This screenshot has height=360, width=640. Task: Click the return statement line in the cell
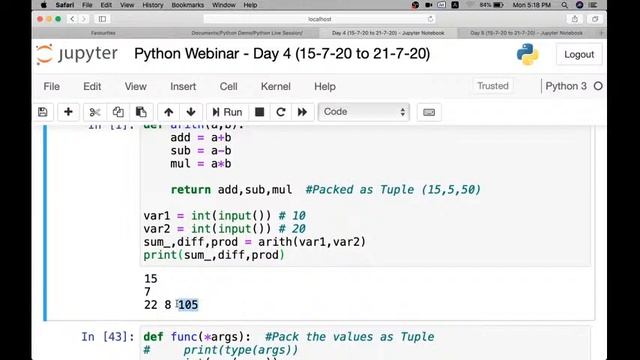[326, 190]
